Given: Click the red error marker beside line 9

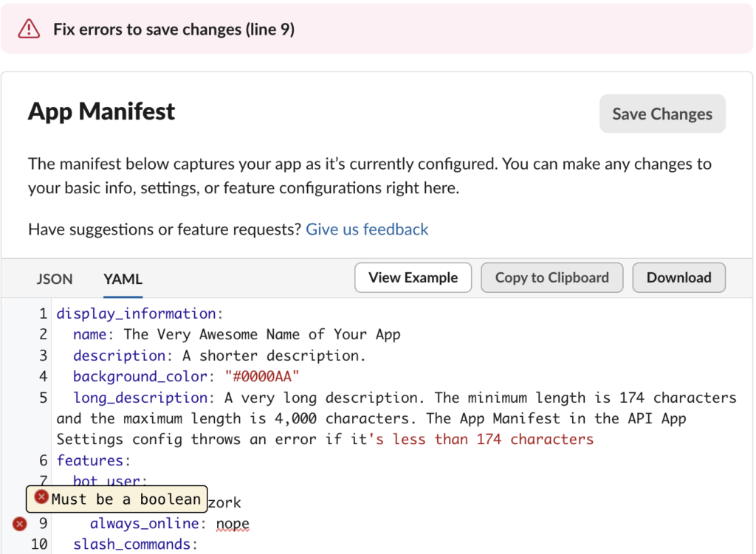Looking at the screenshot, I should click(x=20, y=524).
